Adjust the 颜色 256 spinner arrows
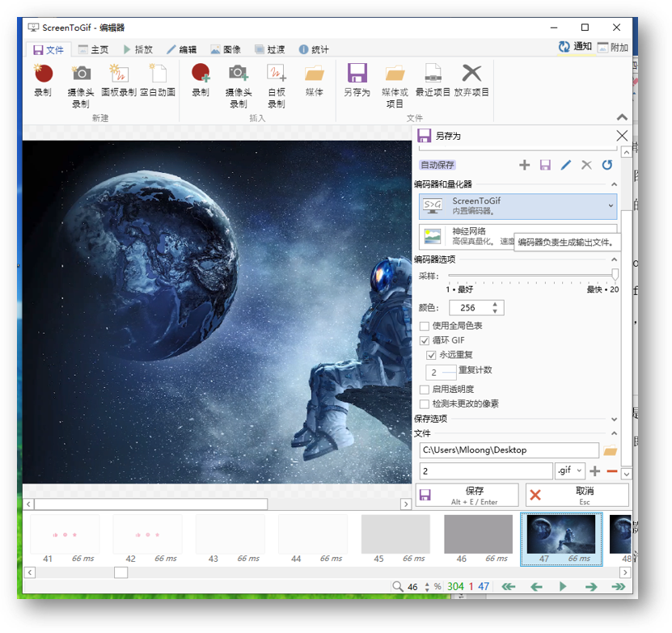The width and height of the screenshot is (672, 633). pyautogui.click(x=495, y=308)
